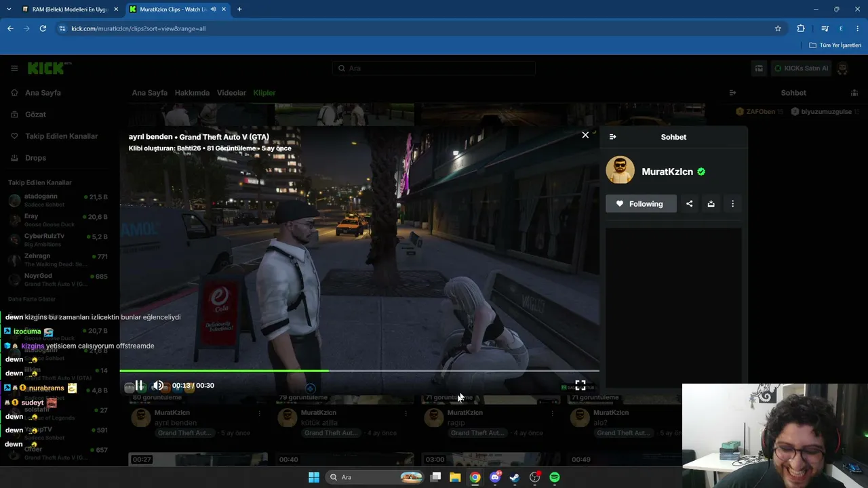Share this clip
The height and width of the screenshot is (488, 868).
[x=690, y=204]
